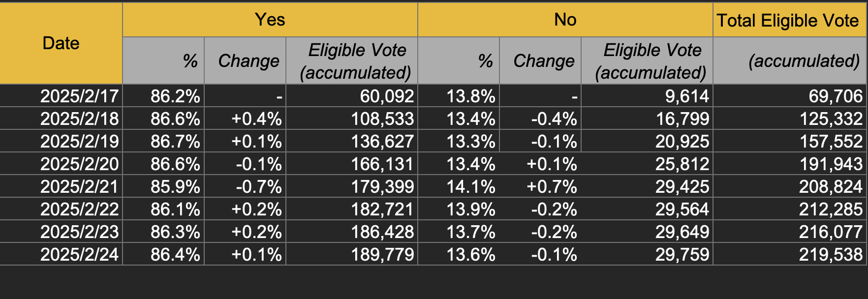
Task: Select the Yes Change sub-header cell
Action: pos(245,60)
